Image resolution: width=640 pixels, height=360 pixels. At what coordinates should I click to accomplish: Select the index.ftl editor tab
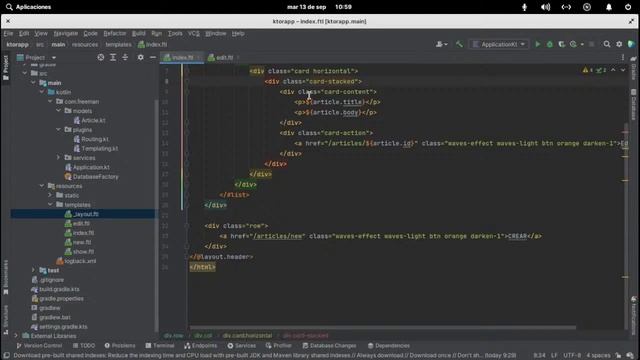click(182, 58)
